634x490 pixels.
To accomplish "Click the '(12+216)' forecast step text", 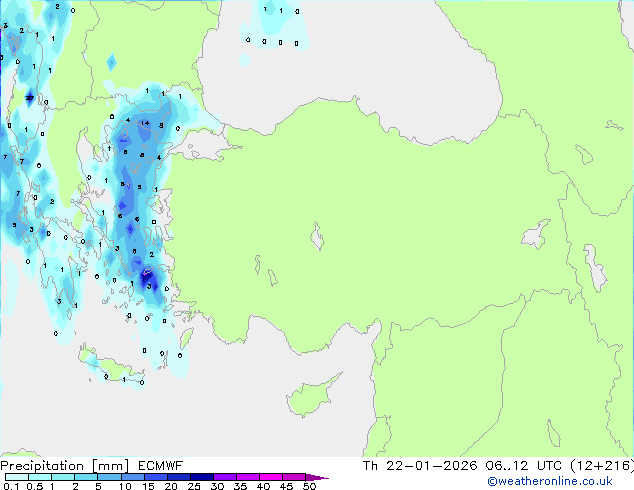I will click(x=602, y=466).
